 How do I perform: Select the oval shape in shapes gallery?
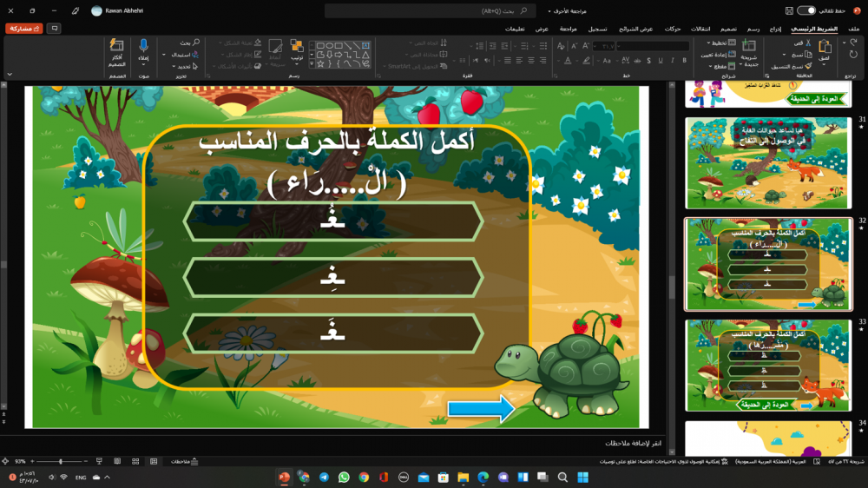click(x=329, y=45)
